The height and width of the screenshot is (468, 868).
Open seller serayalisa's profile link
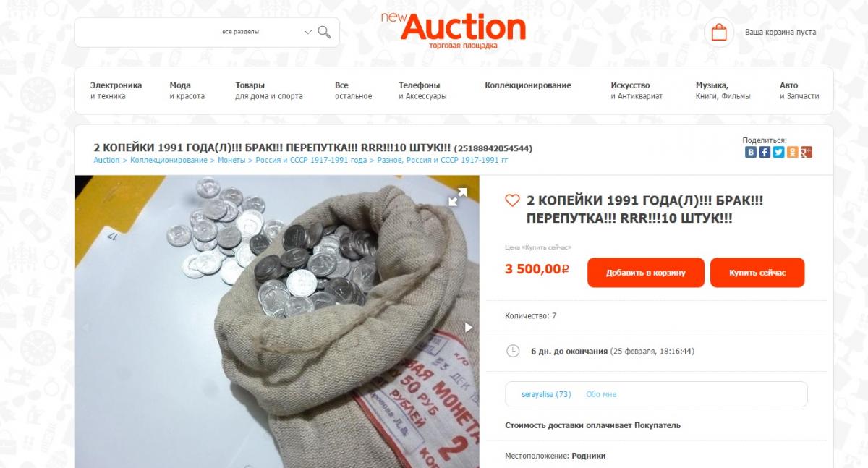point(546,394)
